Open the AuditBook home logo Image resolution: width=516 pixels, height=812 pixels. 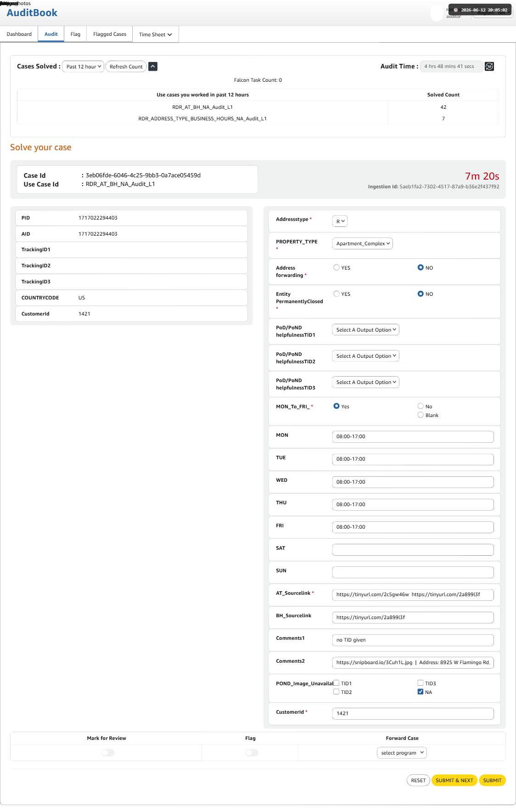[x=32, y=13]
